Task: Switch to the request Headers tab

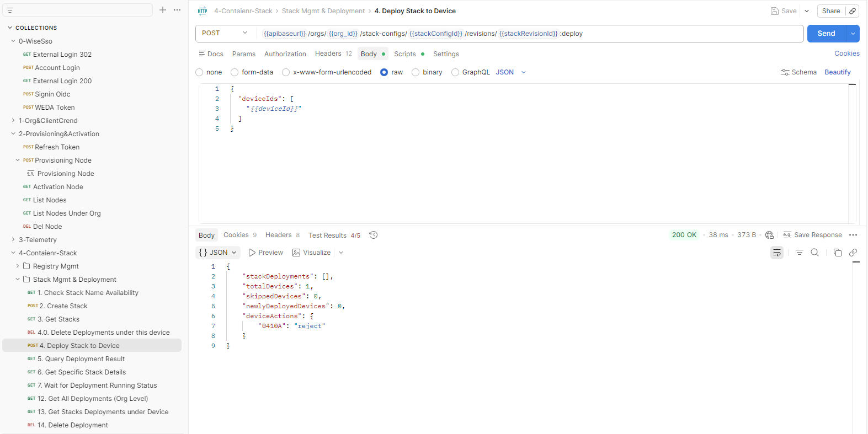Action: pyautogui.click(x=333, y=53)
